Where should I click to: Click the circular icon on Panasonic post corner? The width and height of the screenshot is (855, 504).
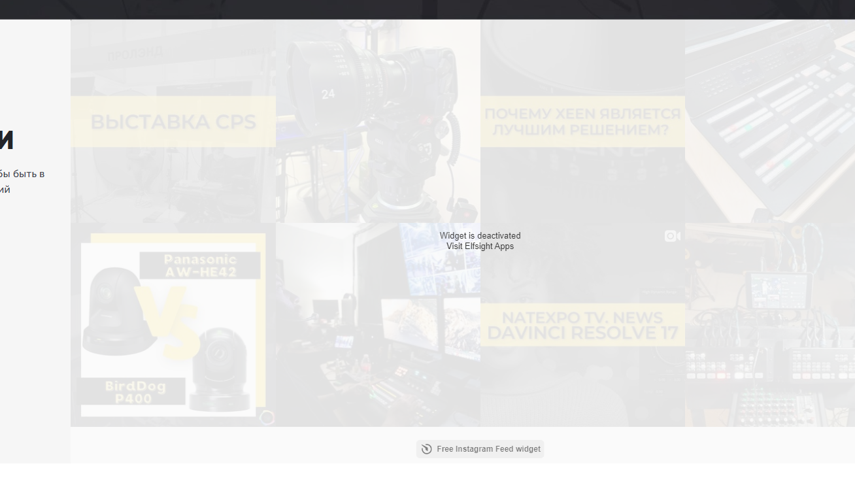(267, 418)
